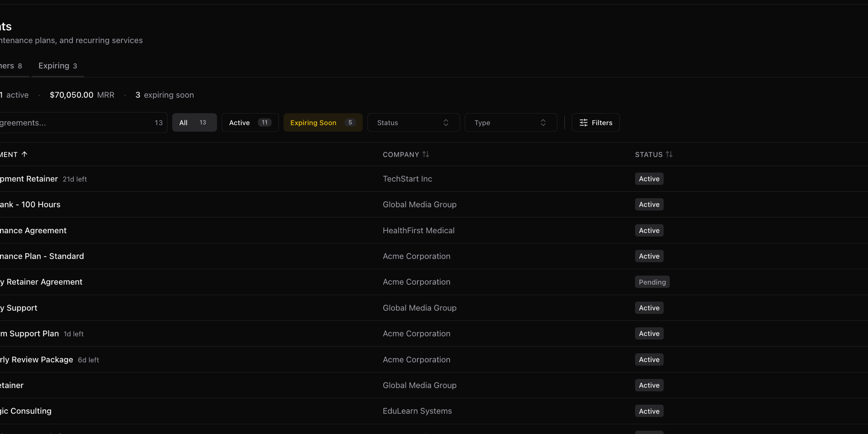Open the Status dropdown
868x434 pixels.
(x=413, y=123)
